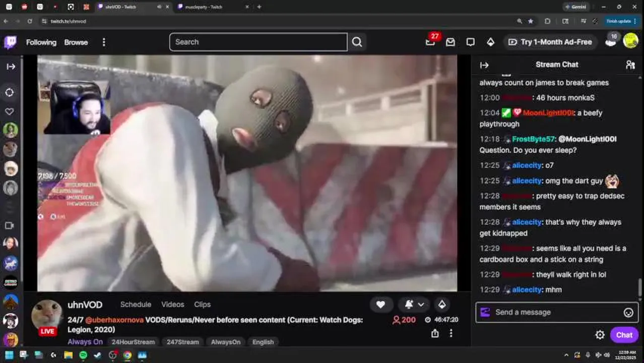
Task: Click the AlwaysOn tag
Action: coord(226,342)
